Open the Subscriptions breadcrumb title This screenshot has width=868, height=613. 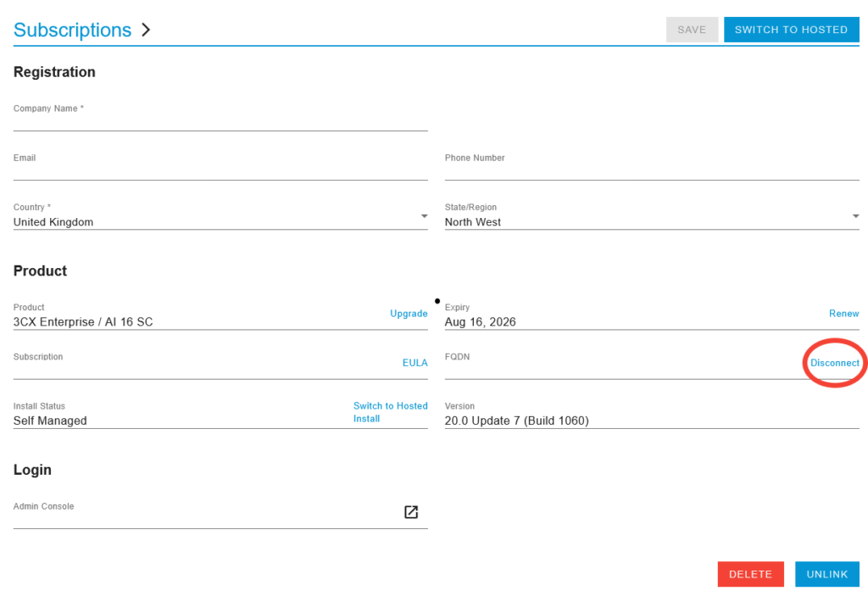(x=72, y=30)
